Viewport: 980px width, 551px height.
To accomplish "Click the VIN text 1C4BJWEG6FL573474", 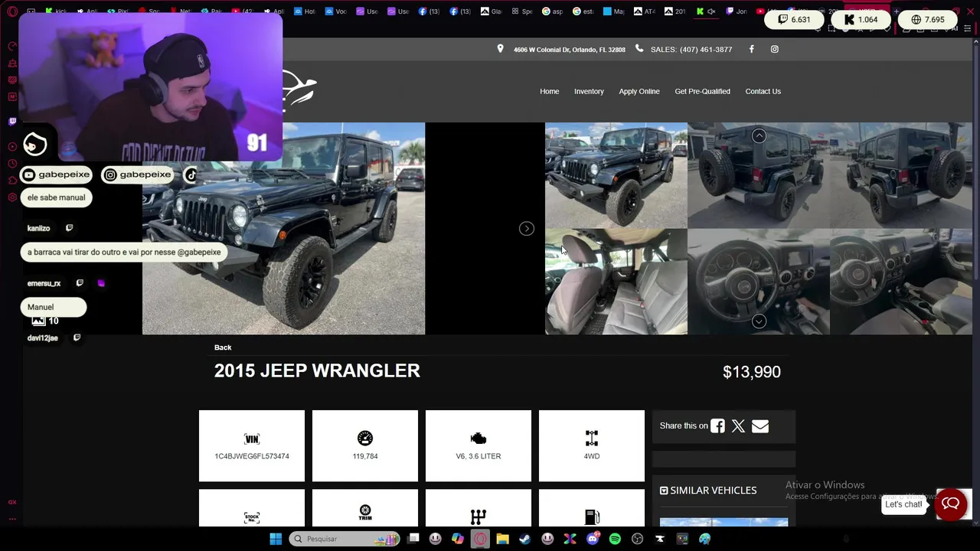I will click(x=252, y=456).
